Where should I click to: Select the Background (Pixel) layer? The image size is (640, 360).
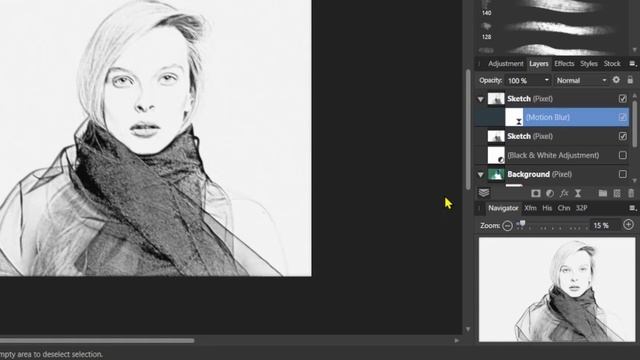click(x=552, y=174)
